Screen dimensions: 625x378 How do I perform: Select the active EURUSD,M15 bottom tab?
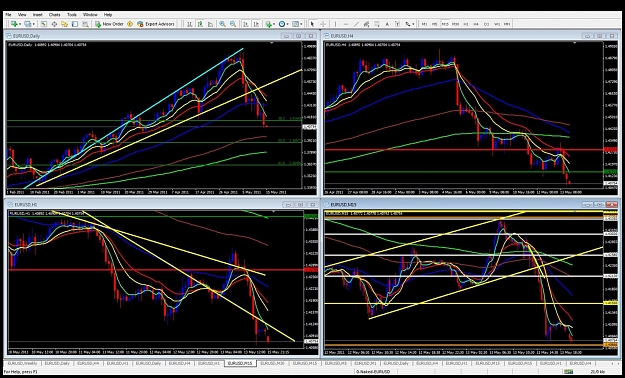click(240, 363)
